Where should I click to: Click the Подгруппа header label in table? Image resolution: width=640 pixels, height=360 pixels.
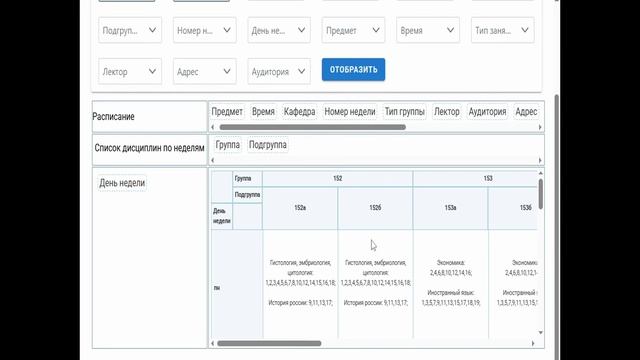point(247,195)
